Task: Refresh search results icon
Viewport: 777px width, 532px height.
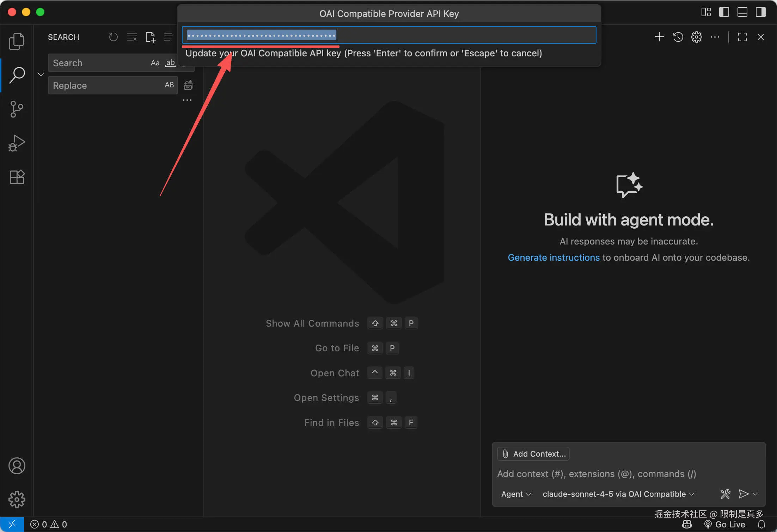Action: (113, 37)
